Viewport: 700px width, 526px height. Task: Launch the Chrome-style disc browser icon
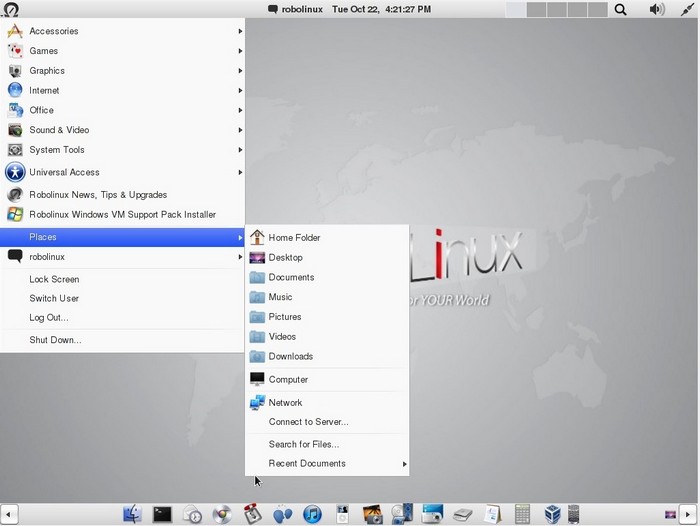point(222,514)
